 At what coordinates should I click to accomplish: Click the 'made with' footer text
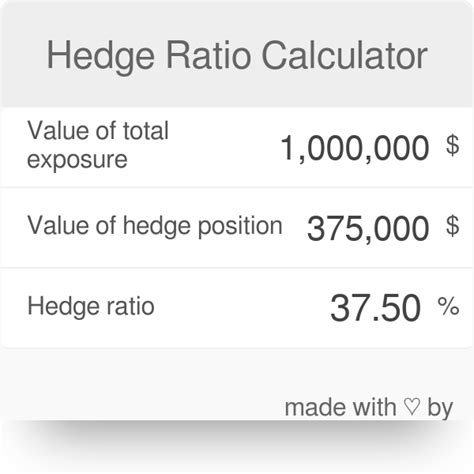point(340,407)
